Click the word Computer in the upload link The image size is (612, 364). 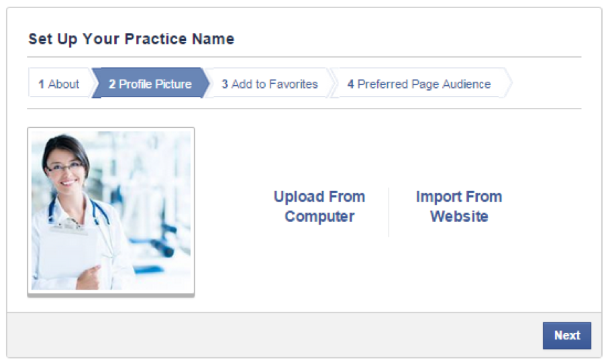319,217
